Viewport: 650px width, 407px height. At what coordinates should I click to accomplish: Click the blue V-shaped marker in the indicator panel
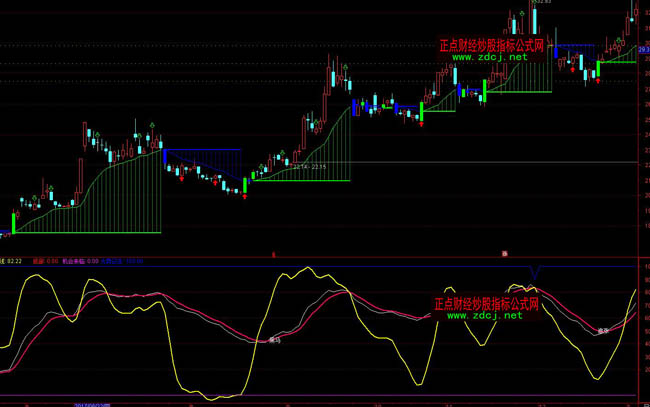pos(535,273)
